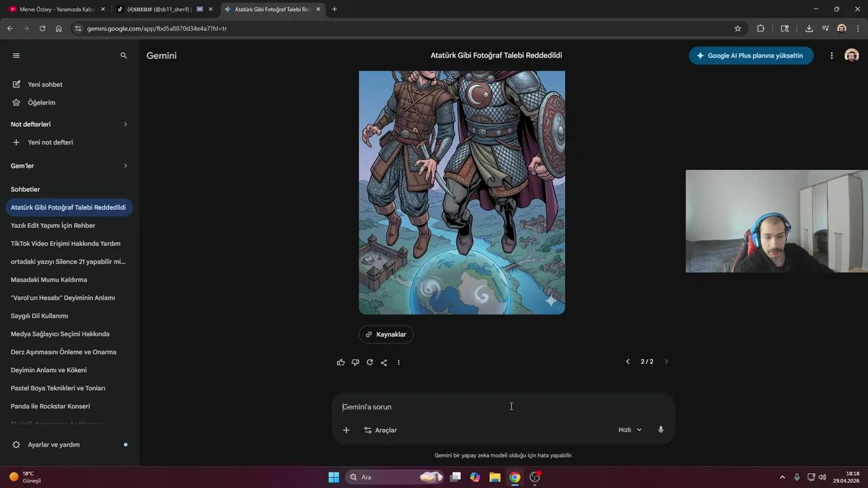This screenshot has height=488, width=868.
Task: Click the browser back arrow
Action: (x=9, y=28)
